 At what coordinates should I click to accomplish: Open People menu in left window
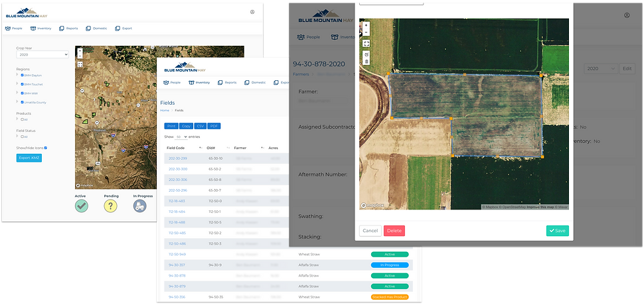click(13, 29)
